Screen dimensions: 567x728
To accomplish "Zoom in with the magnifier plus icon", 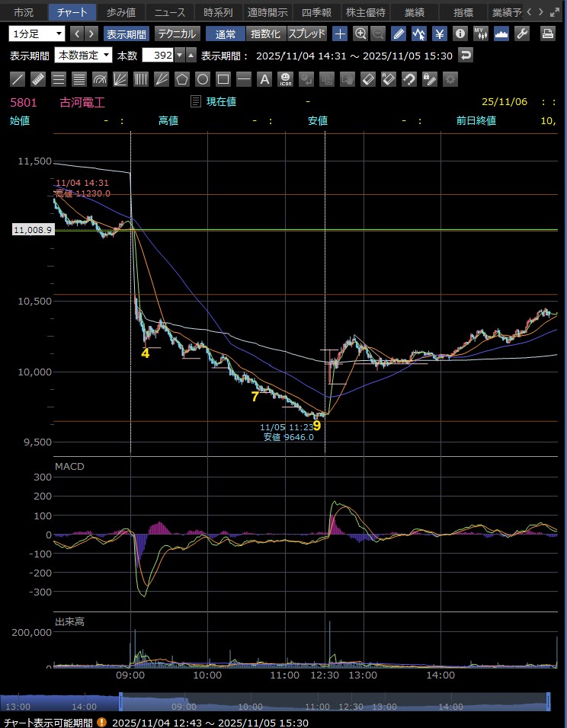I will pyautogui.click(x=360, y=34).
